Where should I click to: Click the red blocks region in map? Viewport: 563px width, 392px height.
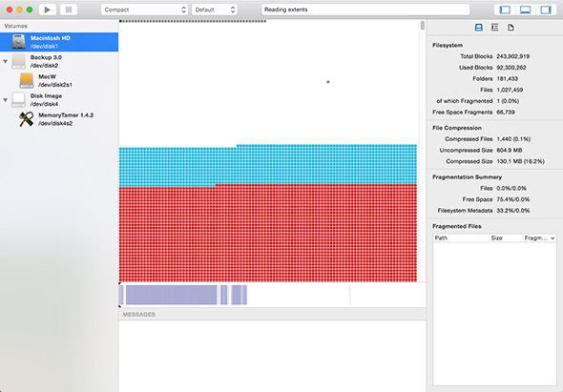(x=268, y=234)
